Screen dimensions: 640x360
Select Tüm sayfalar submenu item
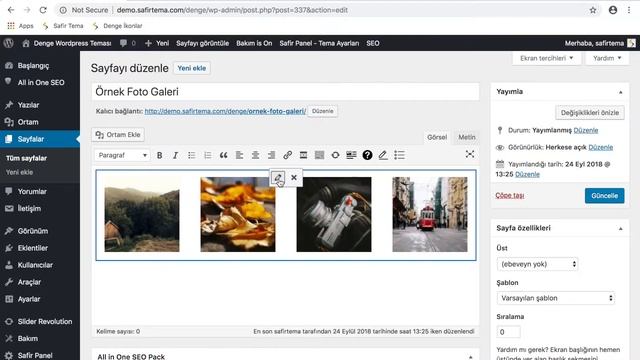coord(27,158)
